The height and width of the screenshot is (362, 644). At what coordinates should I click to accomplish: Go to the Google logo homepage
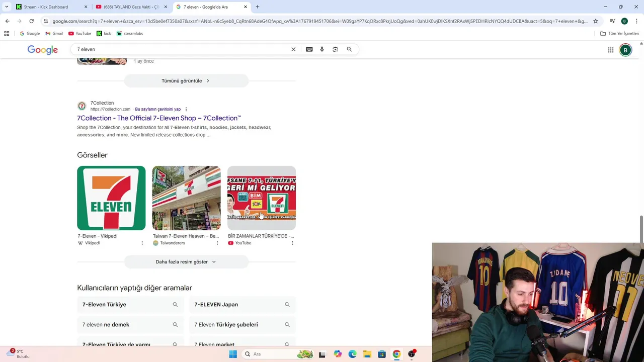(42, 50)
